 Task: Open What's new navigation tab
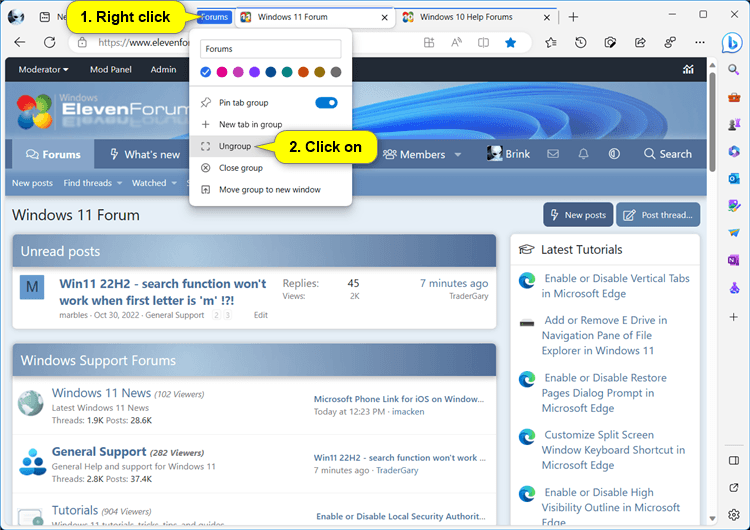click(x=145, y=155)
